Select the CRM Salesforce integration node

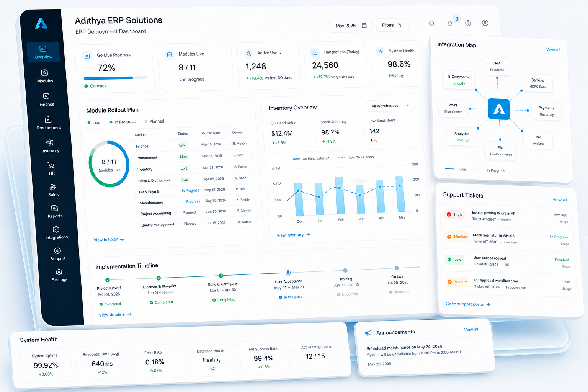[x=496, y=66]
